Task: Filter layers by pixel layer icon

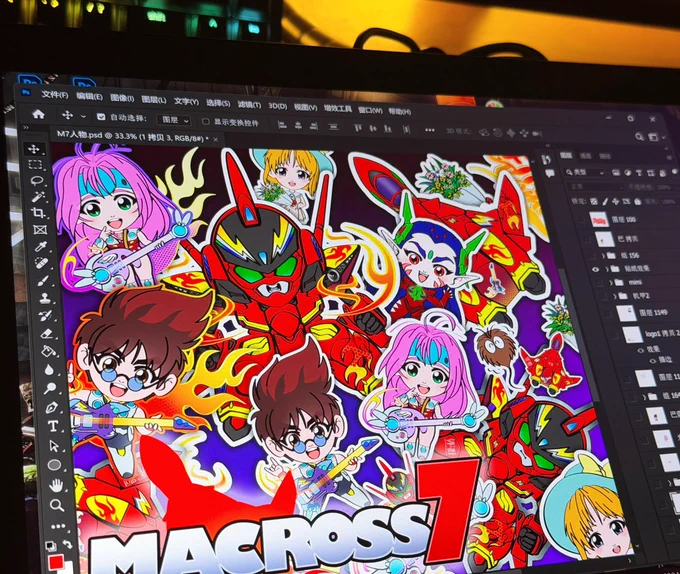Action: coord(616,173)
